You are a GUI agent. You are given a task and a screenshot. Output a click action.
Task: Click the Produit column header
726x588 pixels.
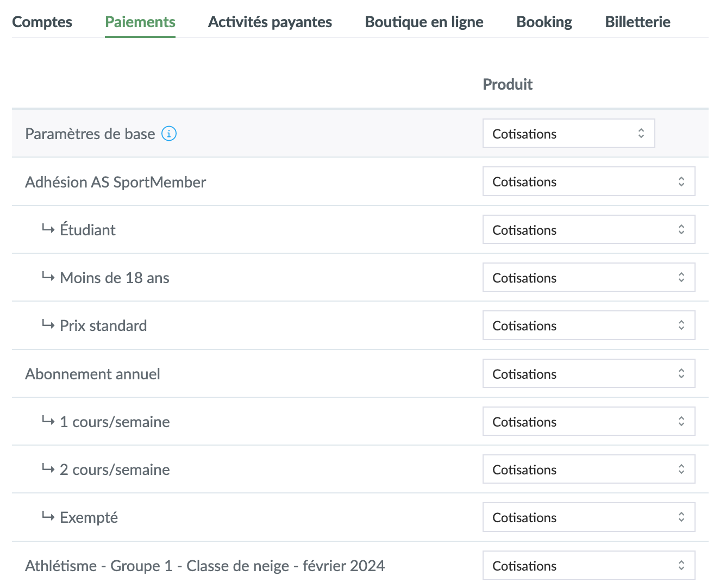tap(508, 85)
